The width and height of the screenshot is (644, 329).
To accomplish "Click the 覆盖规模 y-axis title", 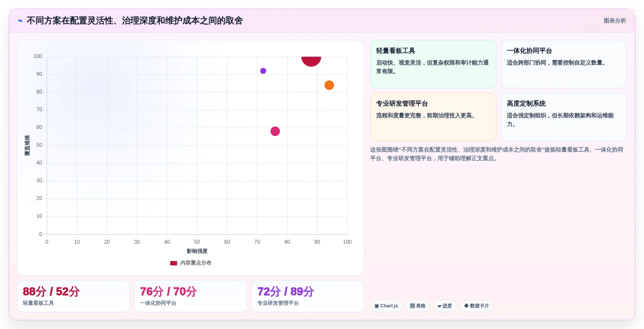I will coord(27,145).
